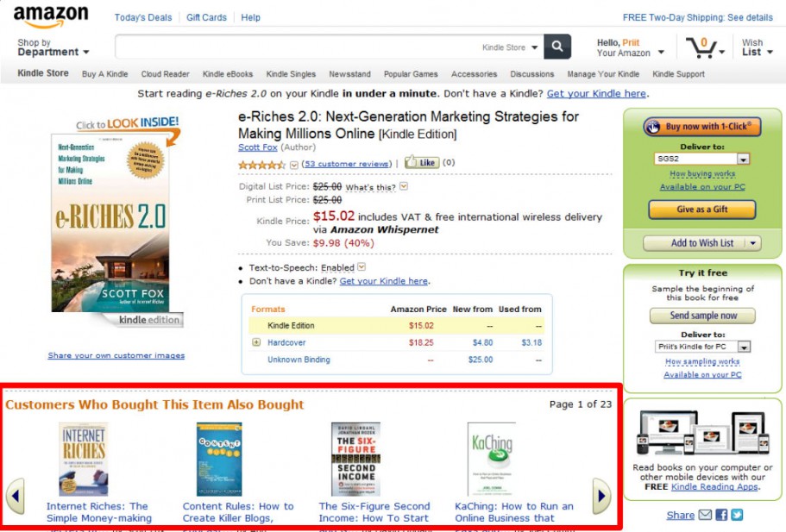Open the shopping cart icon
Screen dimensions: 786x532
(702, 47)
